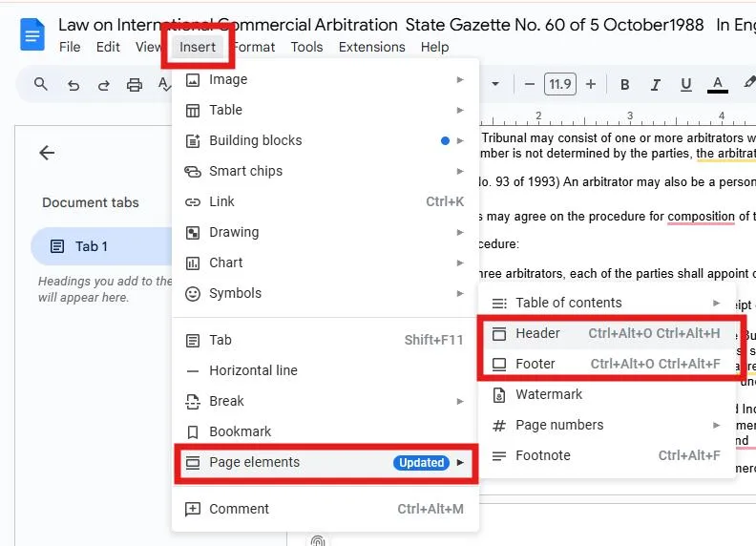Open the Format menu
This screenshot has height=546, width=756.
pos(256,47)
